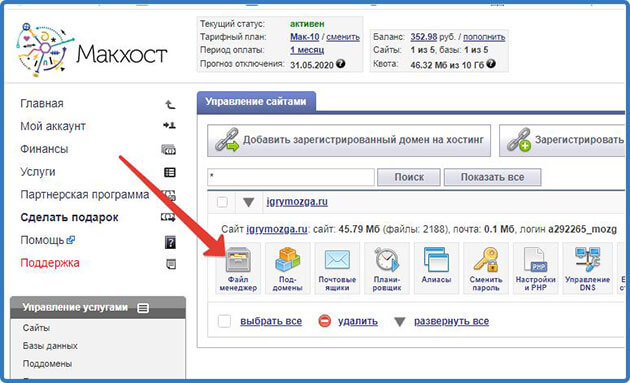Click the Мой аккаунт sidebar icon
The image size is (630, 383).
pyautogui.click(x=169, y=126)
